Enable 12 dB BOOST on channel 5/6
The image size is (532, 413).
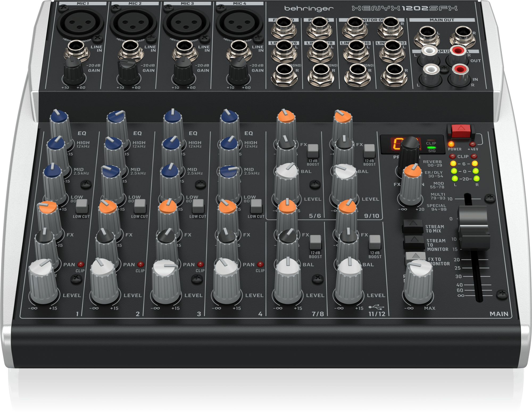[x=313, y=151]
